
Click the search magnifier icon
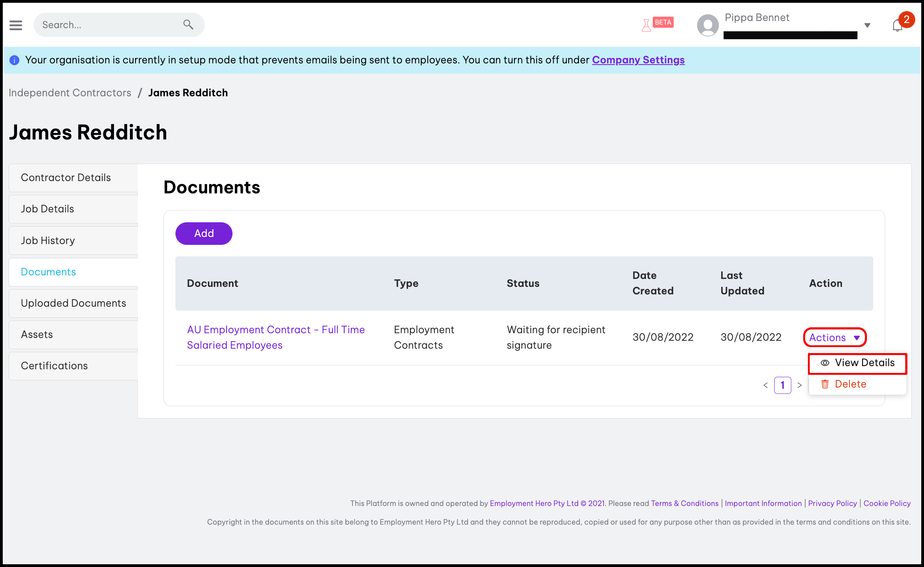pyautogui.click(x=188, y=25)
